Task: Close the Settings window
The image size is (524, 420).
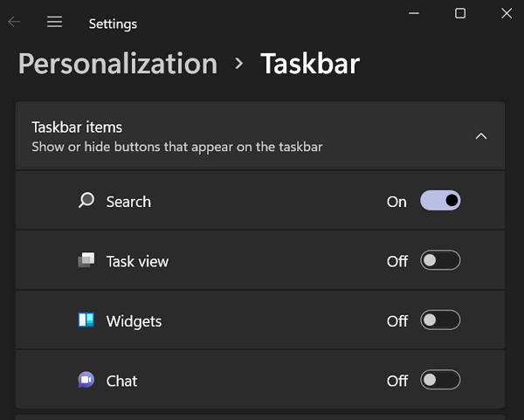Action: click(x=507, y=13)
